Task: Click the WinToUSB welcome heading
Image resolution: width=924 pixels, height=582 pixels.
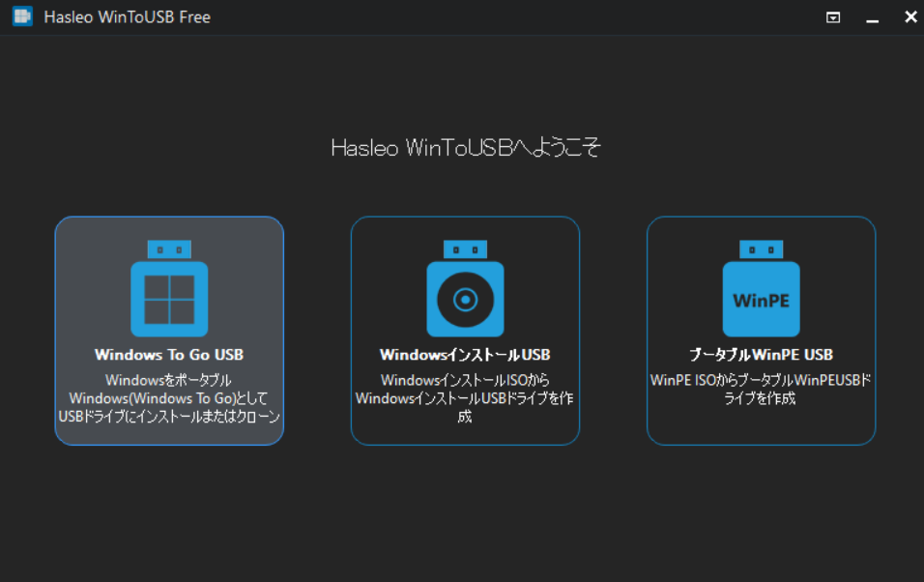Action: pyautogui.click(x=462, y=148)
